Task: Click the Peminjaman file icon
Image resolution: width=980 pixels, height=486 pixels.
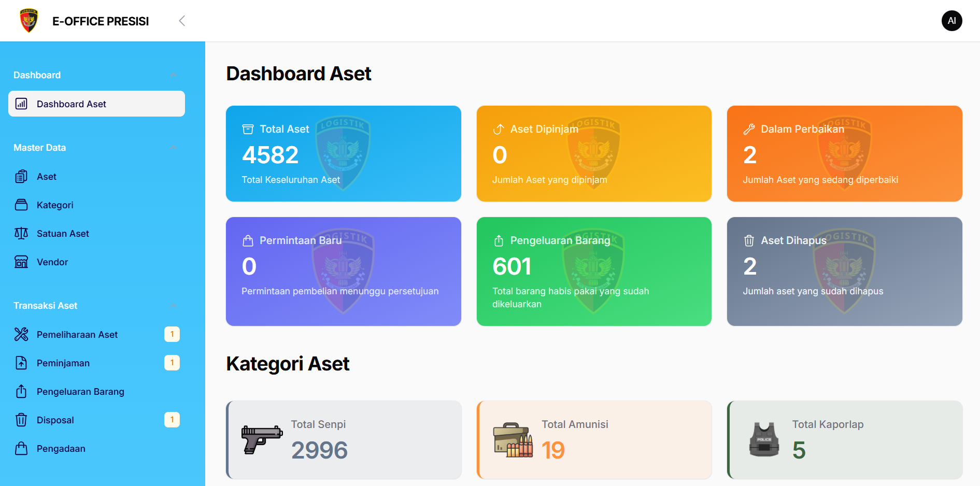Action: [21, 363]
